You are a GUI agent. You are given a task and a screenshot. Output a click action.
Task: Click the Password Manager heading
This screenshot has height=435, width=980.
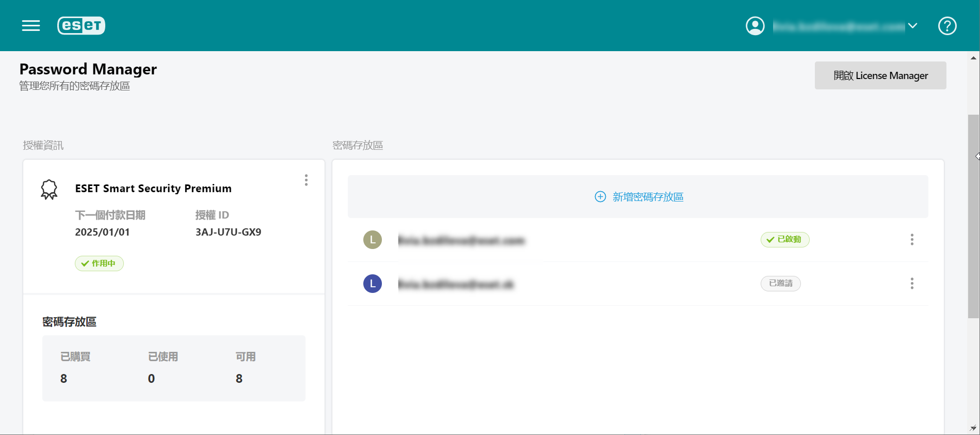click(88, 69)
